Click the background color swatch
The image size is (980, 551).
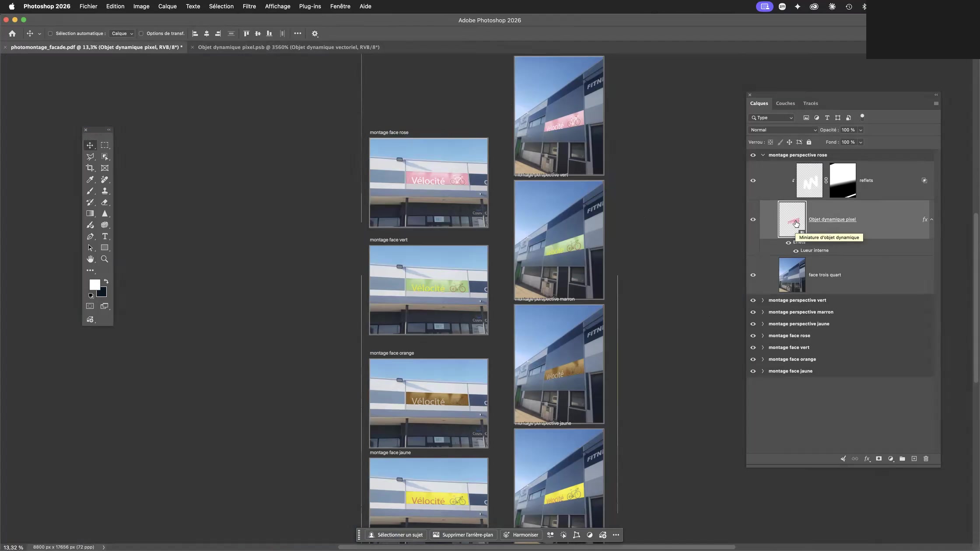(x=103, y=293)
